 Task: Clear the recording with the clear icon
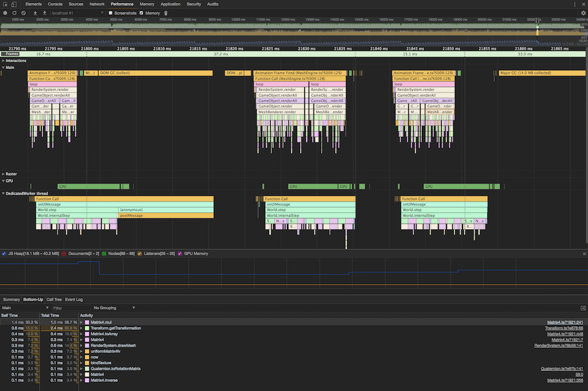(24, 13)
